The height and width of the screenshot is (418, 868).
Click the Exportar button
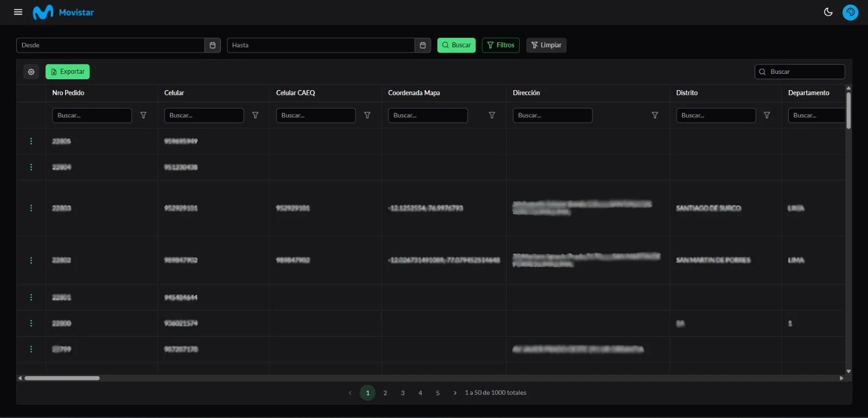[68, 72]
